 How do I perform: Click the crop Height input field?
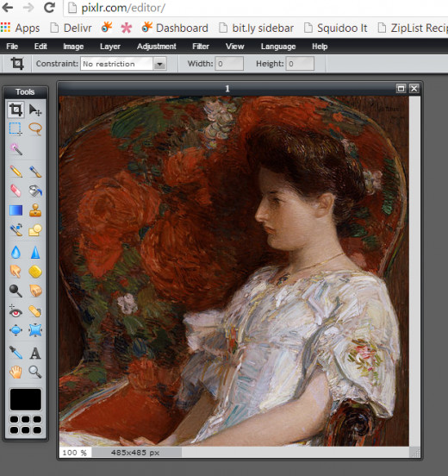[x=300, y=64]
